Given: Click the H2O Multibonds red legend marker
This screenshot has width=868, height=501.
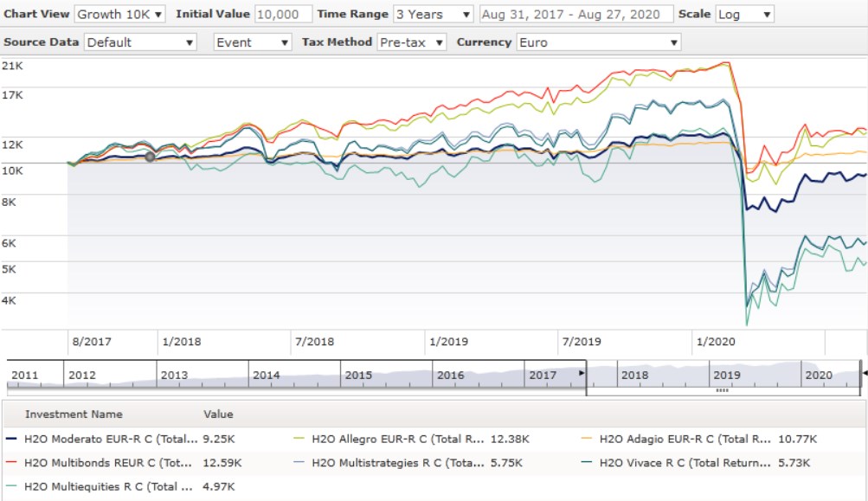Looking at the screenshot, I should pos(12,463).
